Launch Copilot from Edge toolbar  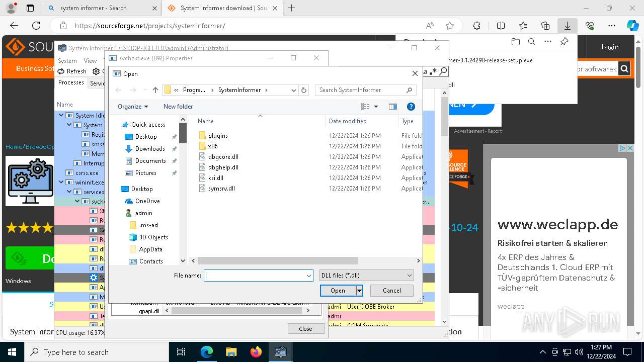632,26
